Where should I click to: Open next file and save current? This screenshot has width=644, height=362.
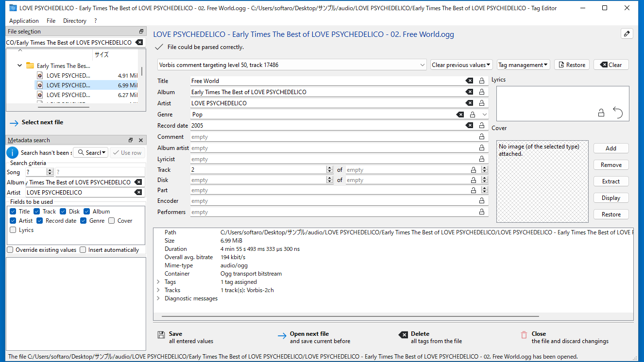314,337
